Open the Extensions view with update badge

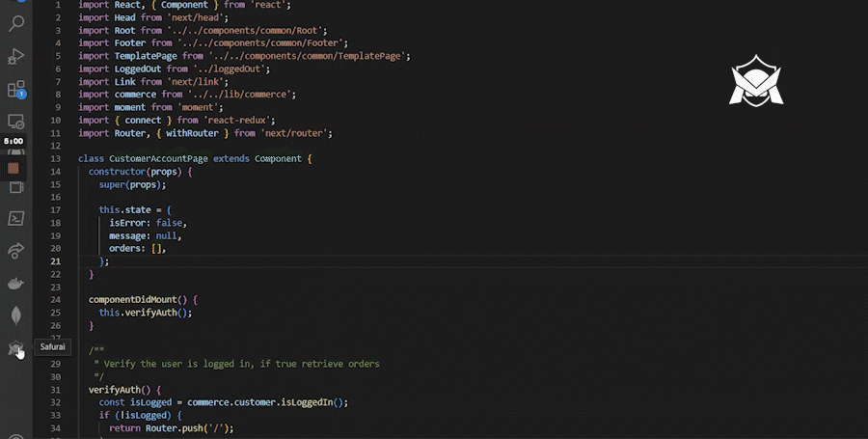(x=16, y=90)
